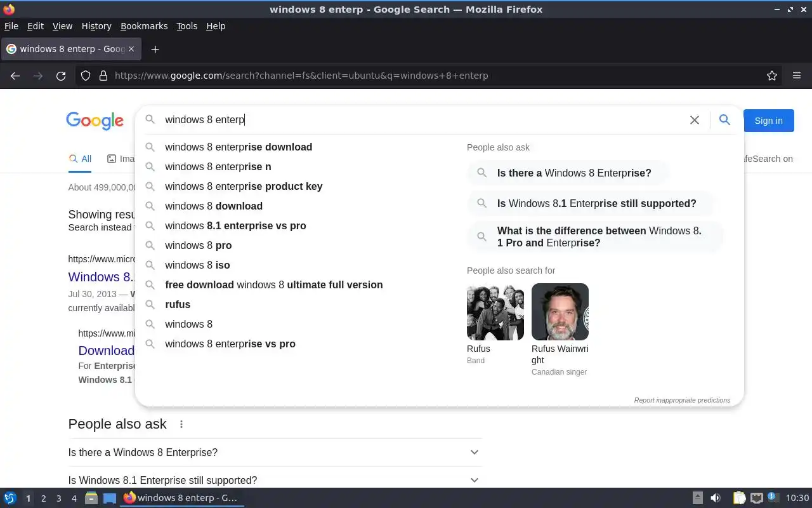
Task: Select 'Is there a Windows 8 Enterprise?' suggestion chip
Action: [568, 173]
